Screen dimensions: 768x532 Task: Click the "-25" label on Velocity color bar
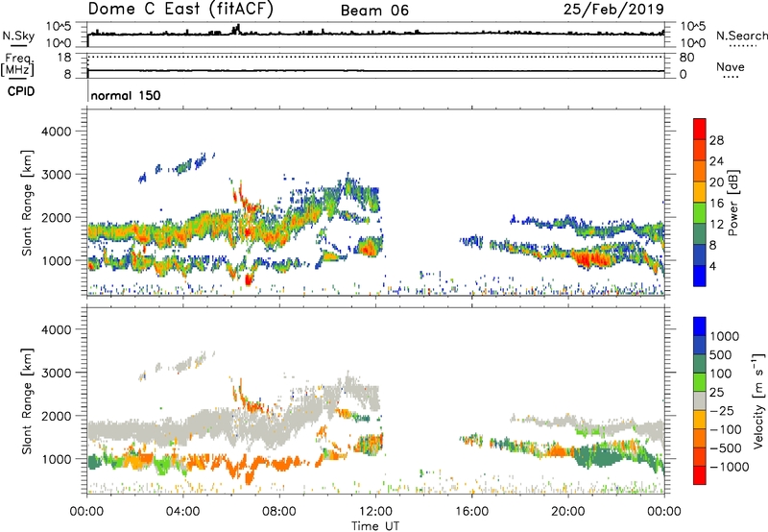point(722,411)
